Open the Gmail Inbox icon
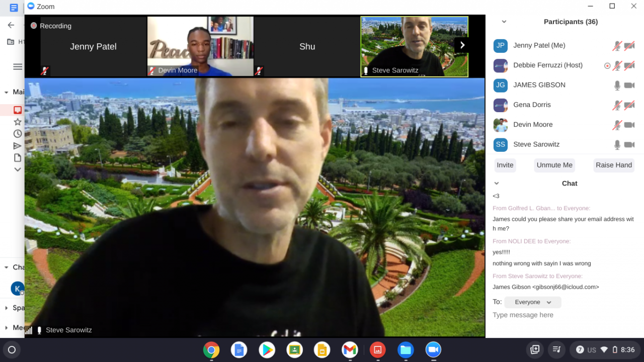644x362 pixels. 18,110
